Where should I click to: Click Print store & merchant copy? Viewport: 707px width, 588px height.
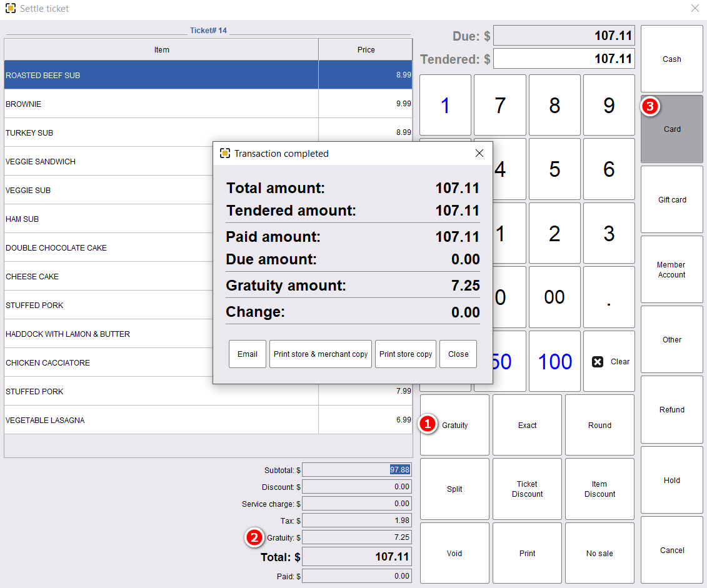pyautogui.click(x=321, y=354)
